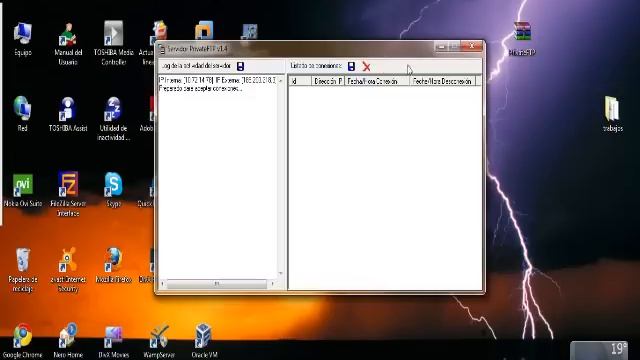Sort by Fecha/Hora Conexión column header
The width and height of the screenshot is (640, 360).
click(377, 81)
